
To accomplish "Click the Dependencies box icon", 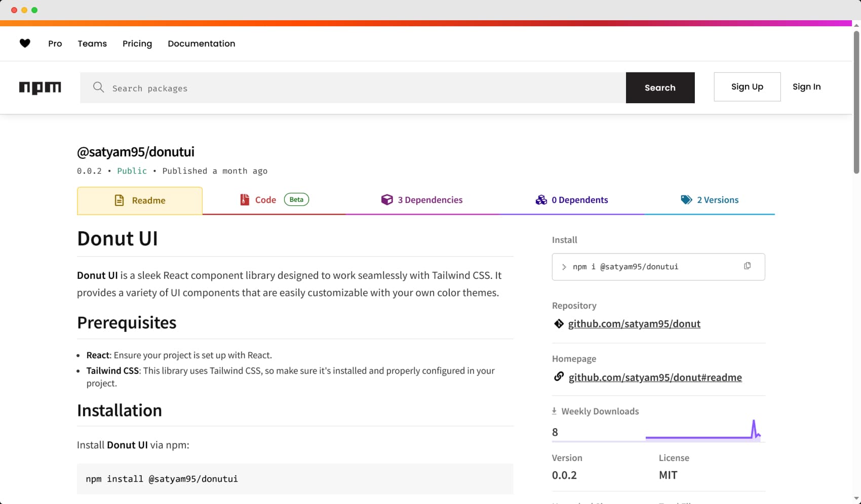I will [387, 200].
